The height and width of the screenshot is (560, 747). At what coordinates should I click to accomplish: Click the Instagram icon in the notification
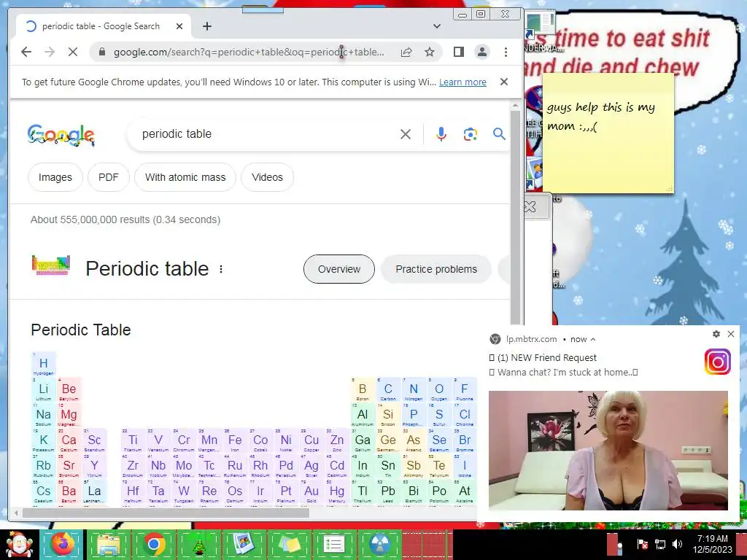718,362
